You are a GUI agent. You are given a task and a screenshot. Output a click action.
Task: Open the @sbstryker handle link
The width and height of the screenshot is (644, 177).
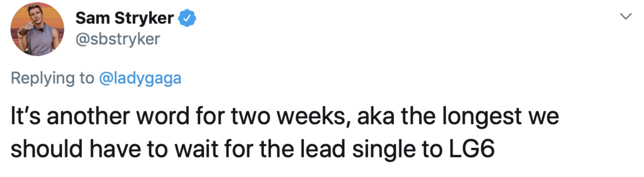[118, 40]
